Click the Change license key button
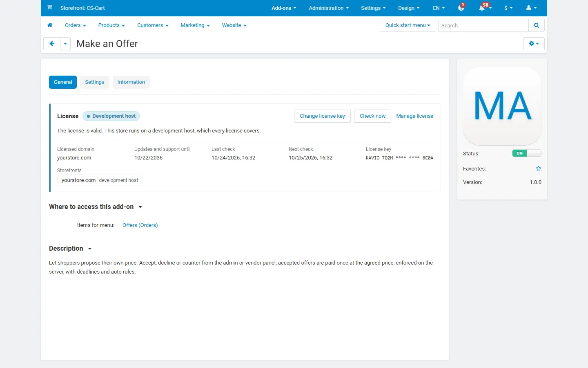Image resolution: width=588 pixels, height=368 pixels. 322,116
